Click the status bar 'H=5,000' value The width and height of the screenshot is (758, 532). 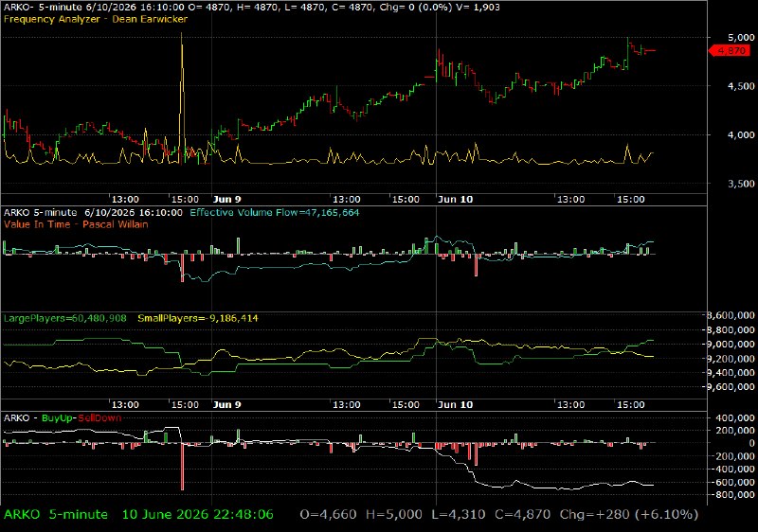pyautogui.click(x=394, y=515)
